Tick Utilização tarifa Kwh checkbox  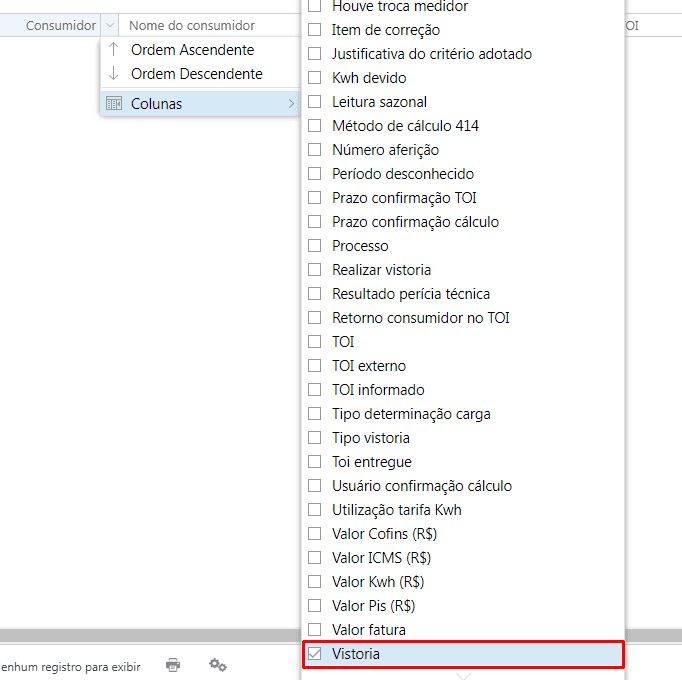(314, 509)
